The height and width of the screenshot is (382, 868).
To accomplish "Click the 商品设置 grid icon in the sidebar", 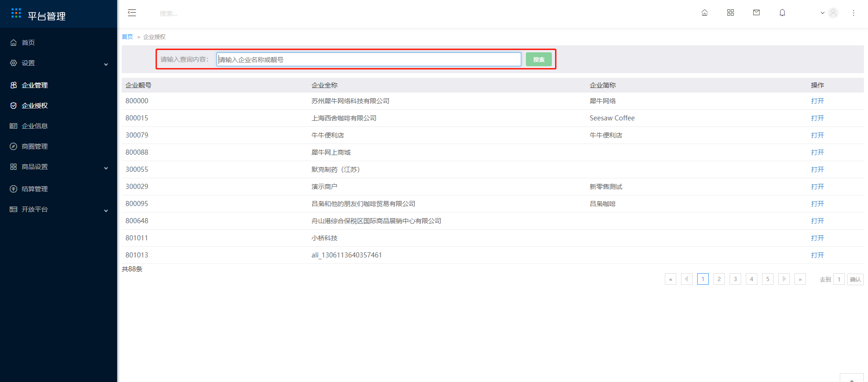I will [x=13, y=167].
